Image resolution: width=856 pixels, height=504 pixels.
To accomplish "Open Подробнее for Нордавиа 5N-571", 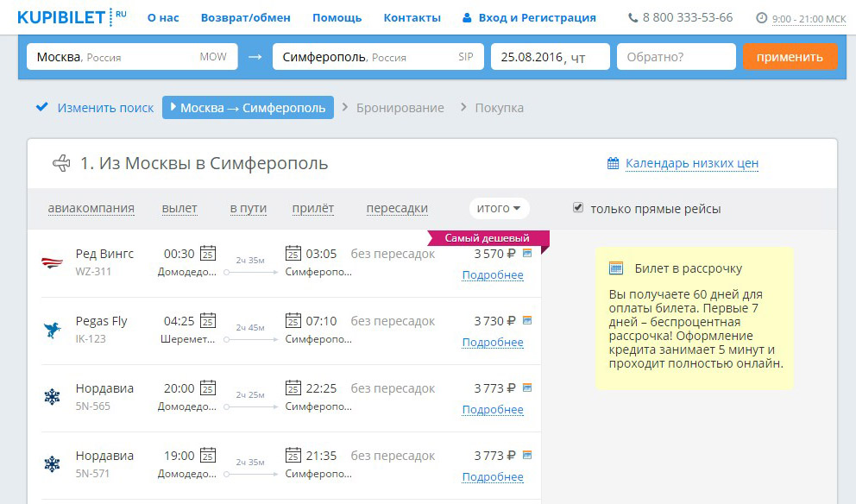I will 493,476.
